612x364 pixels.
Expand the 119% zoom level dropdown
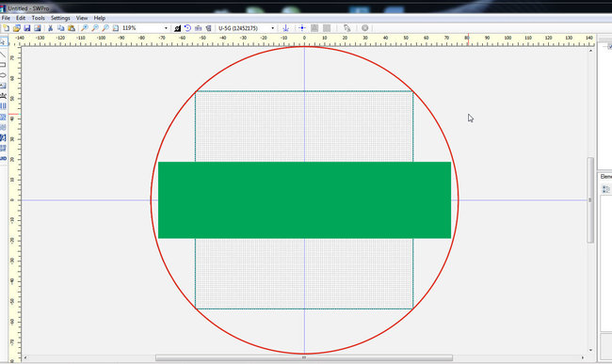coord(166,28)
